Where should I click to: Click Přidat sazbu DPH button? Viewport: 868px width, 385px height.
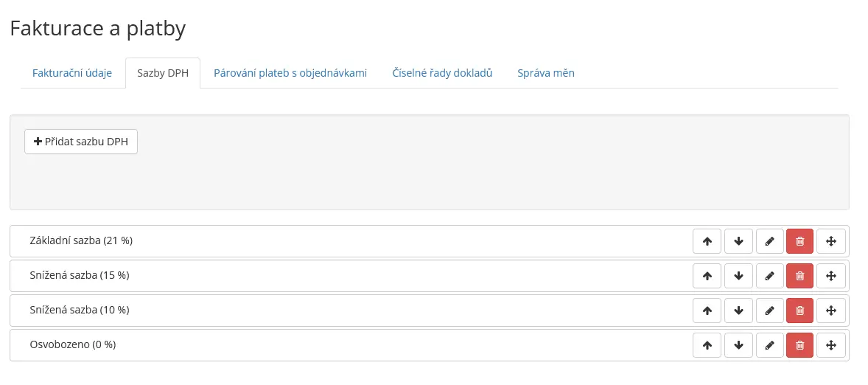[x=81, y=142]
